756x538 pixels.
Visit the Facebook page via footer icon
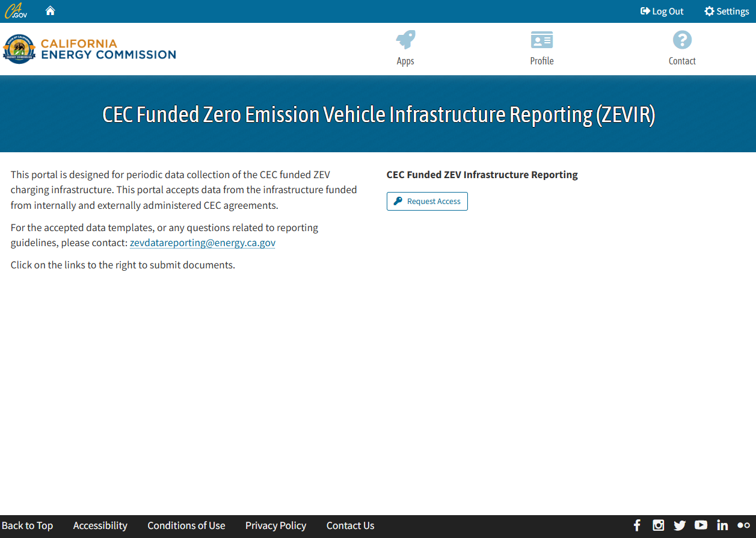pos(637,525)
